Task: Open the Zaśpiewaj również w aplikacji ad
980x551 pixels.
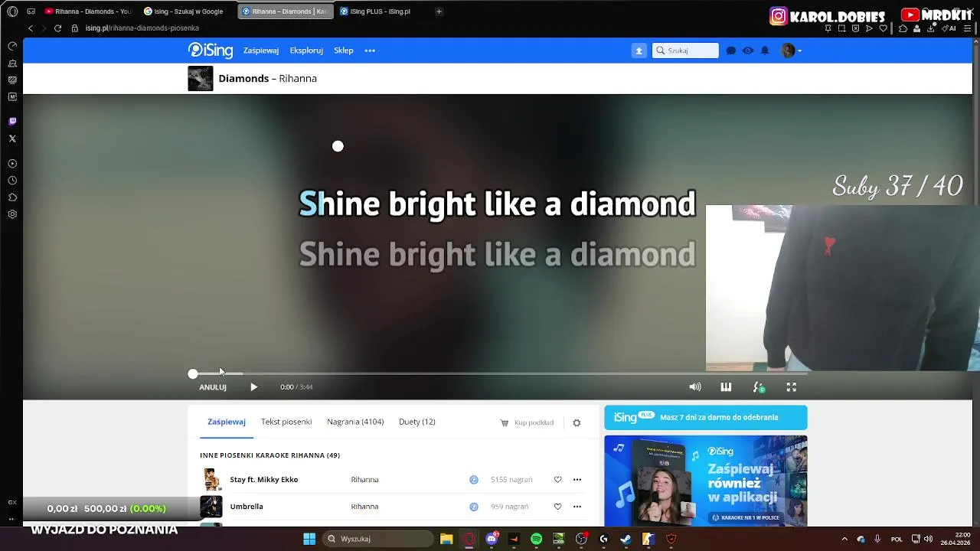Action: (706, 481)
